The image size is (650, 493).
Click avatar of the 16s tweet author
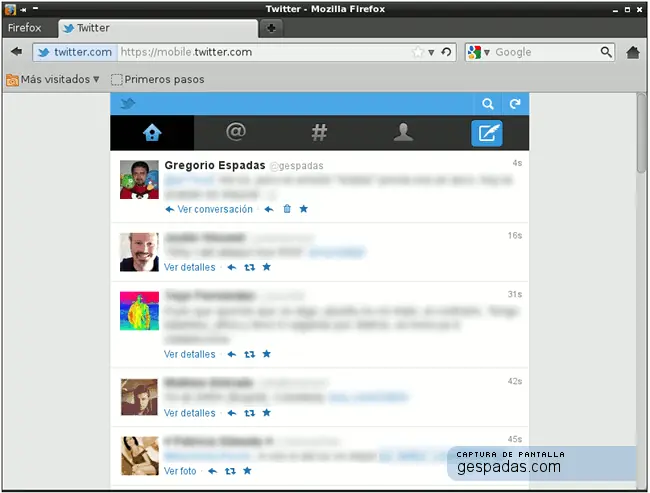(x=139, y=252)
